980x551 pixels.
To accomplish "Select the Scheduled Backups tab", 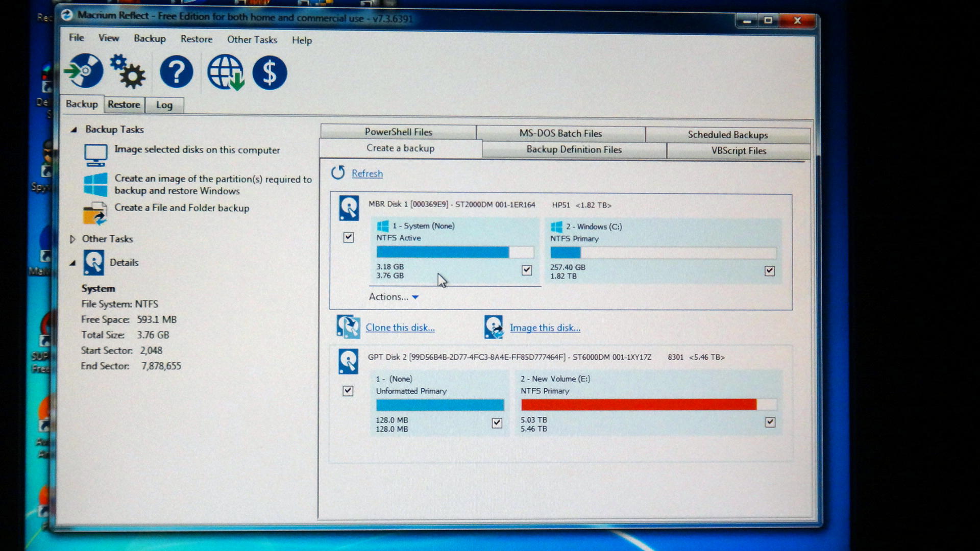I will point(728,135).
